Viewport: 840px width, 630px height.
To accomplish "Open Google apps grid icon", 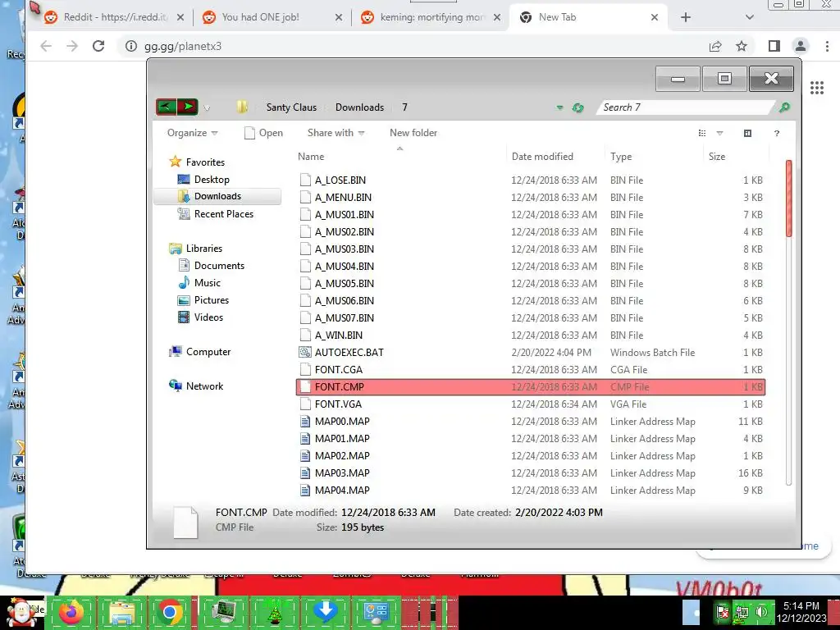I will coord(817,88).
